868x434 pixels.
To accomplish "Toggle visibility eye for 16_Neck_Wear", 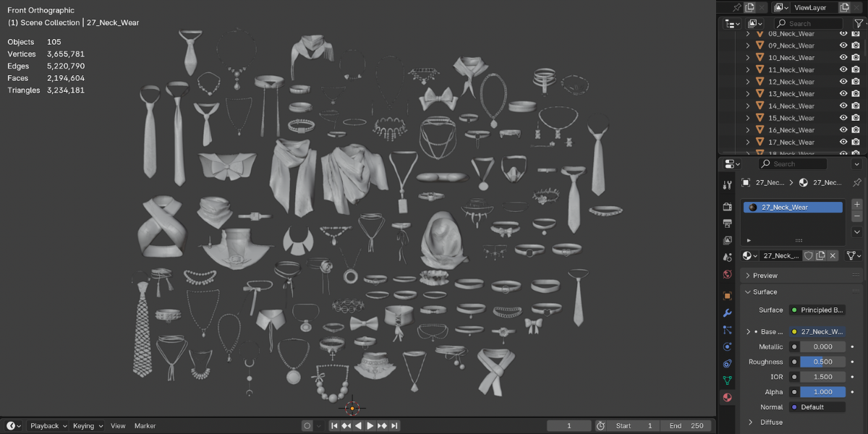I will pos(843,130).
